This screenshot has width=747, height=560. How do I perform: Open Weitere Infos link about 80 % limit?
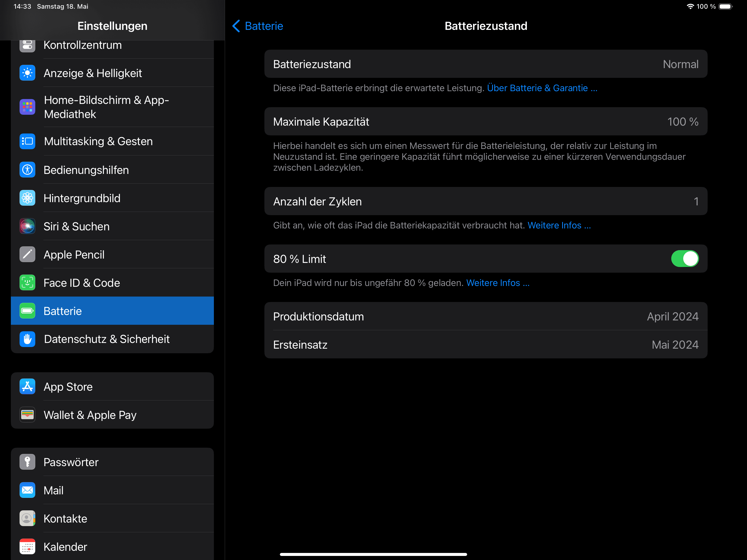[x=498, y=283]
